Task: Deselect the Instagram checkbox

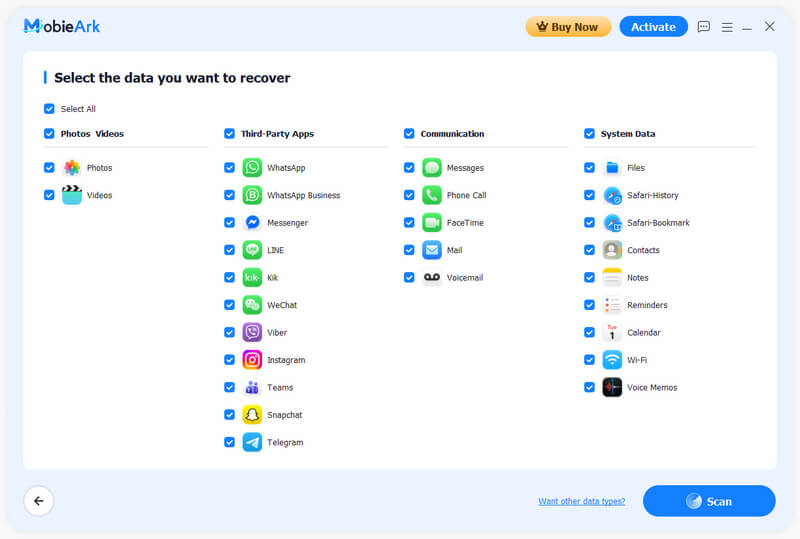Action: [229, 360]
